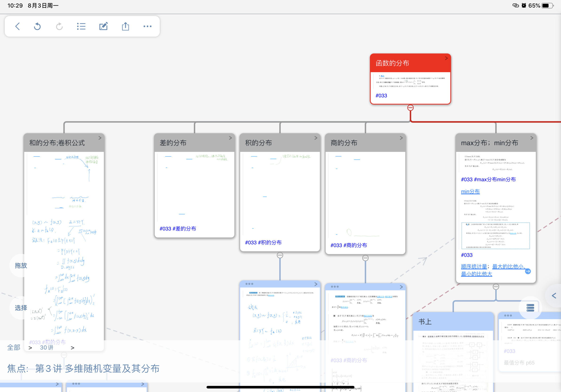The image size is (561, 392).
Task: Tap the iPad home indicator bar
Action: click(280, 387)
